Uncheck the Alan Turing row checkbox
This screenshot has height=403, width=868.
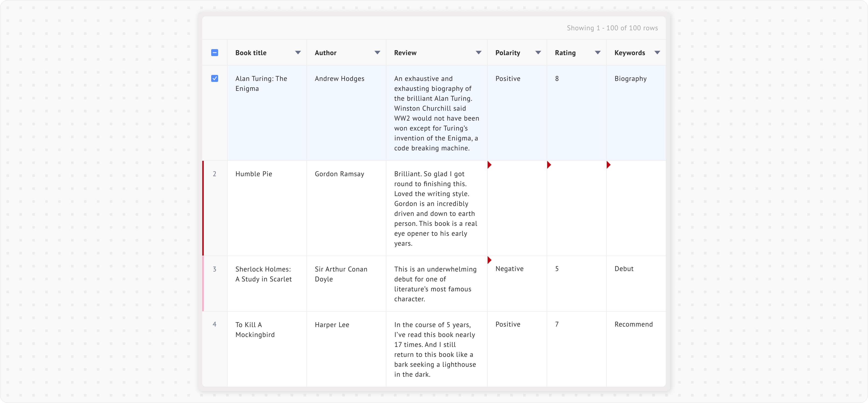[x=215, y=78]
